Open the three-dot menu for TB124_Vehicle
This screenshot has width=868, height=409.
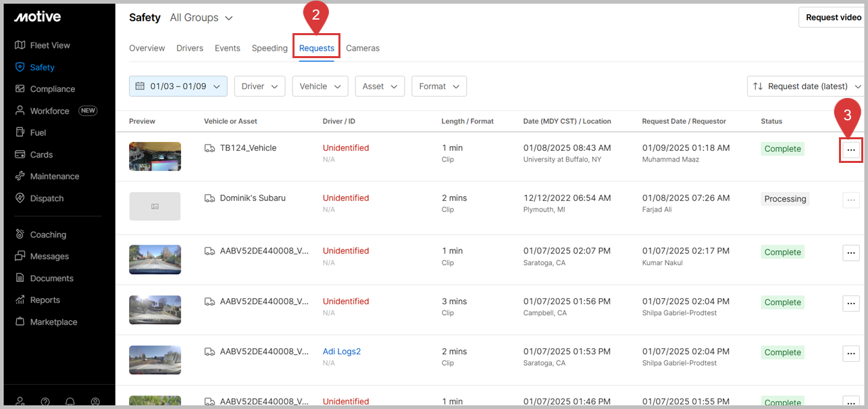[x=850, y=149]
